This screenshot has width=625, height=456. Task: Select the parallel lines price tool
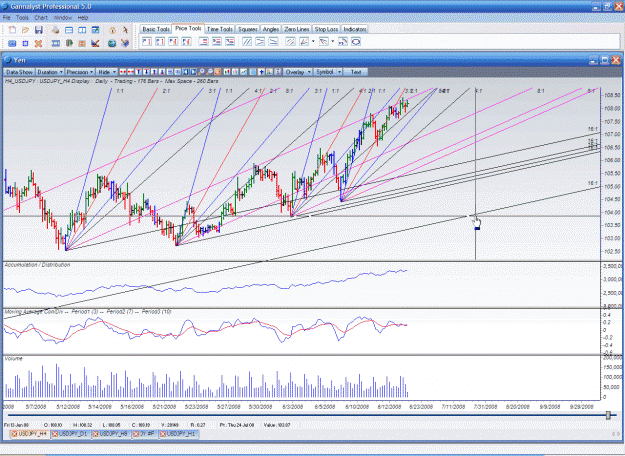[247, 41]
